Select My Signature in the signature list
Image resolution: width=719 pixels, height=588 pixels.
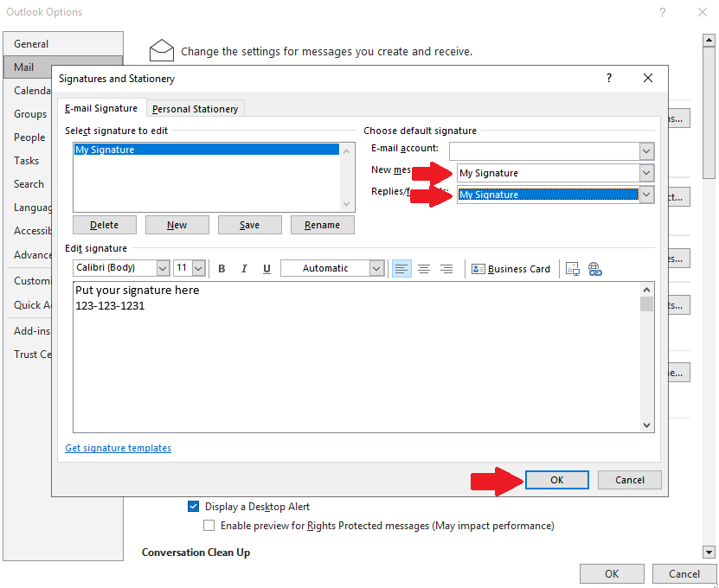pyautogui.click(x=206, y=150)
